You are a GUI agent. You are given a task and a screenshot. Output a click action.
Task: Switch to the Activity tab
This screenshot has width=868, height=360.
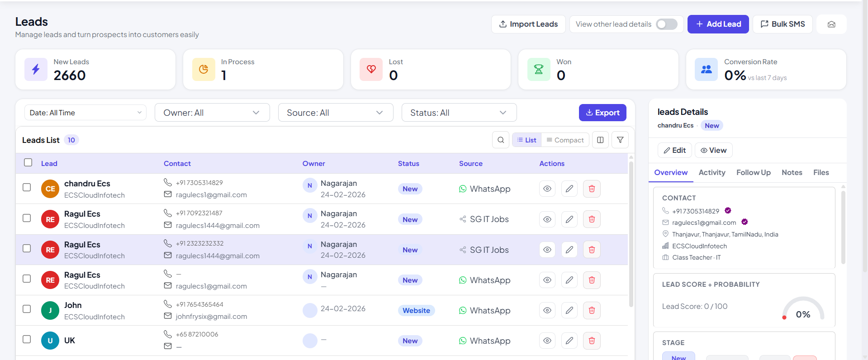point(711,173)
